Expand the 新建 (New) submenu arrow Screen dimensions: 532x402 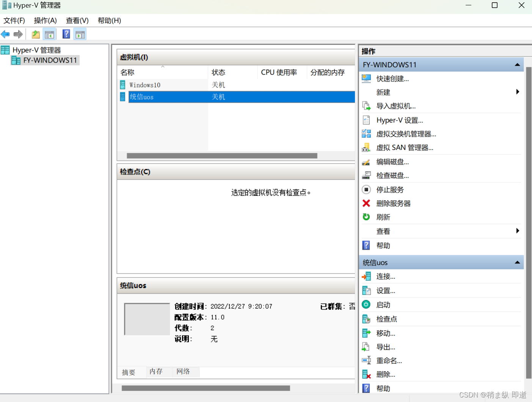(517, 91)
